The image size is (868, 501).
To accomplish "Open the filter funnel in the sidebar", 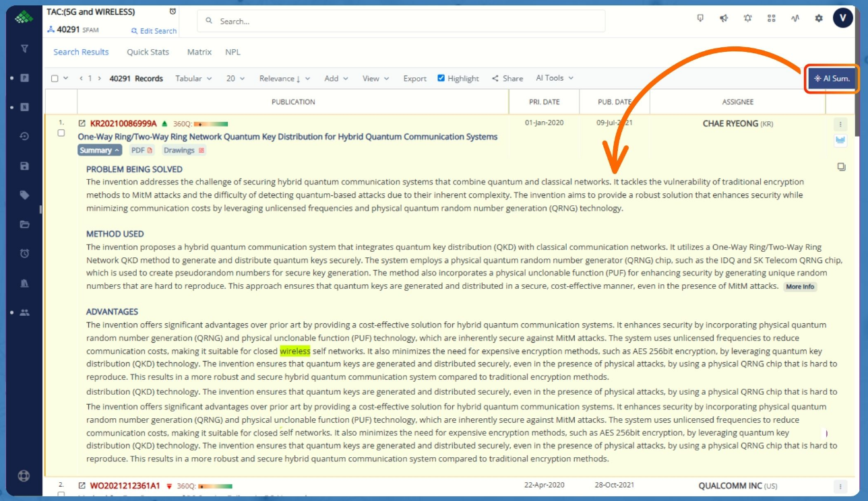I will pyautogui.click(x=24, y=48).
